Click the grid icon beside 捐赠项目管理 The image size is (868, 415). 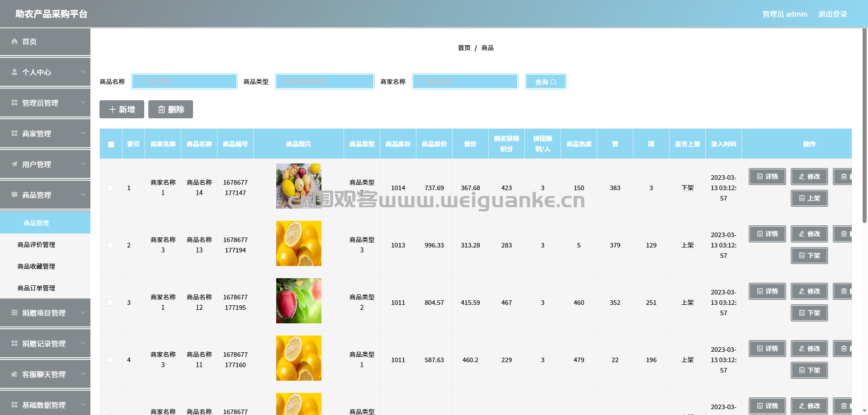click(x=14, y=312)
